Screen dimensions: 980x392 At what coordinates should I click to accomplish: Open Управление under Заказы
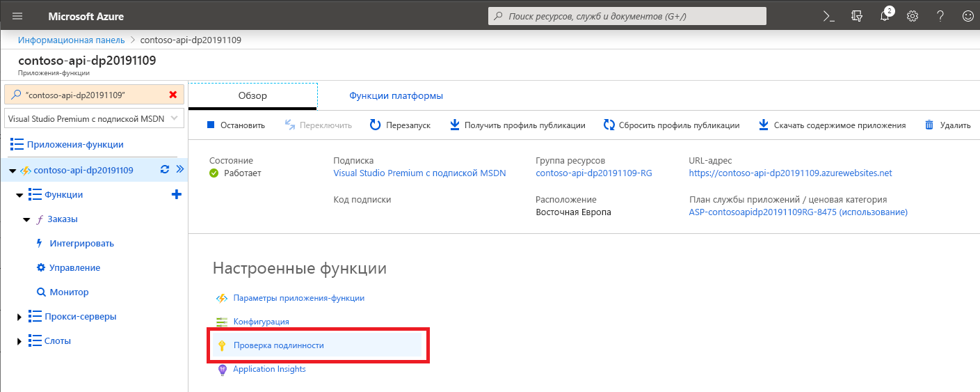[x=75, y=268]
